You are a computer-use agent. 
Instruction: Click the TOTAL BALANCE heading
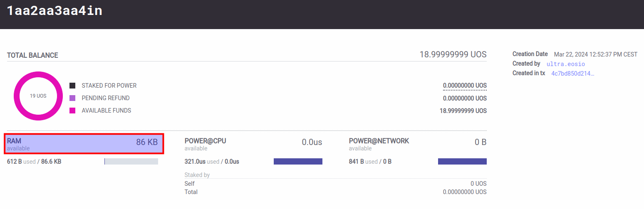tap(32, 55)
